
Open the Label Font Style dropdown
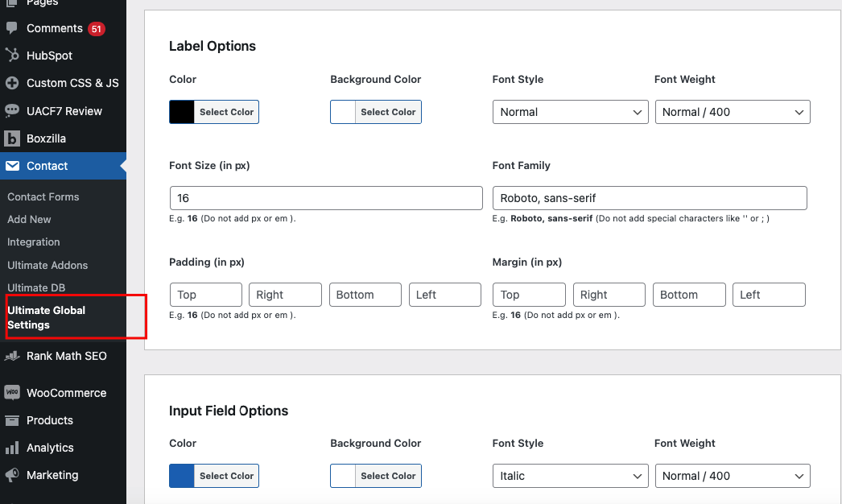click(x=570, y=112)
